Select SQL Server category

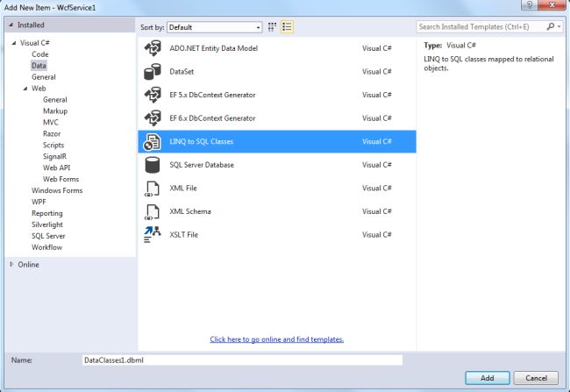(x=48, y=236)
